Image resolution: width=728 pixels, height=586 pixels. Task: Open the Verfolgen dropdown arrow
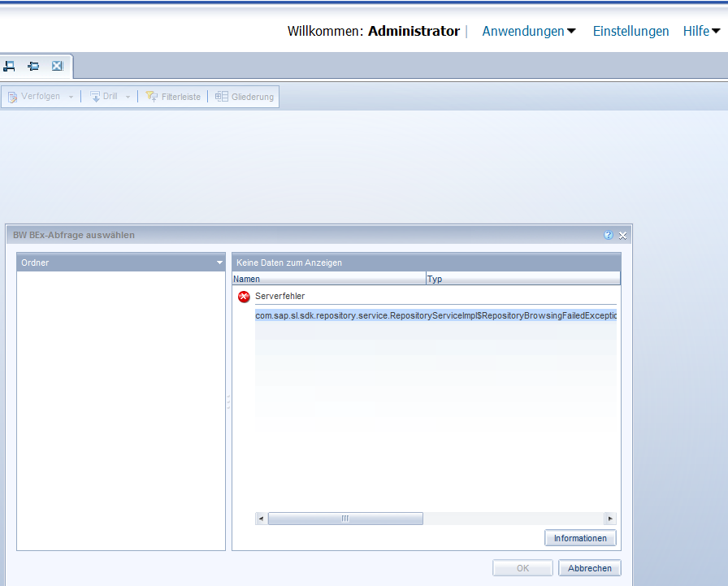pos(71,97)
